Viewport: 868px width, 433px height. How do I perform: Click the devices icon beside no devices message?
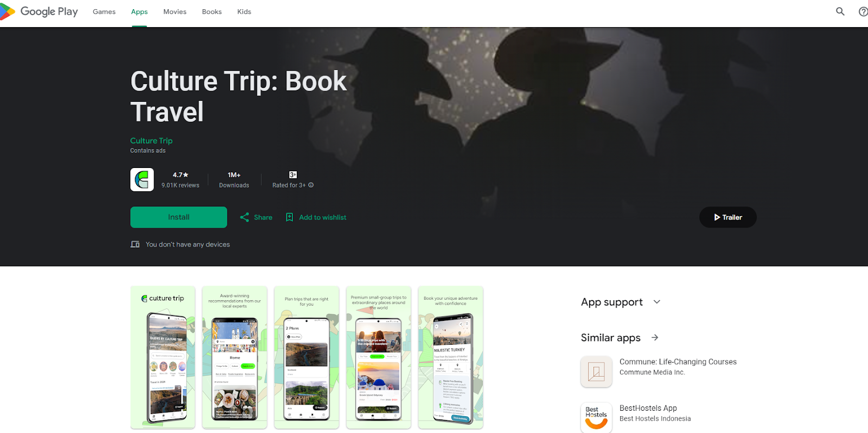point(135,244)
